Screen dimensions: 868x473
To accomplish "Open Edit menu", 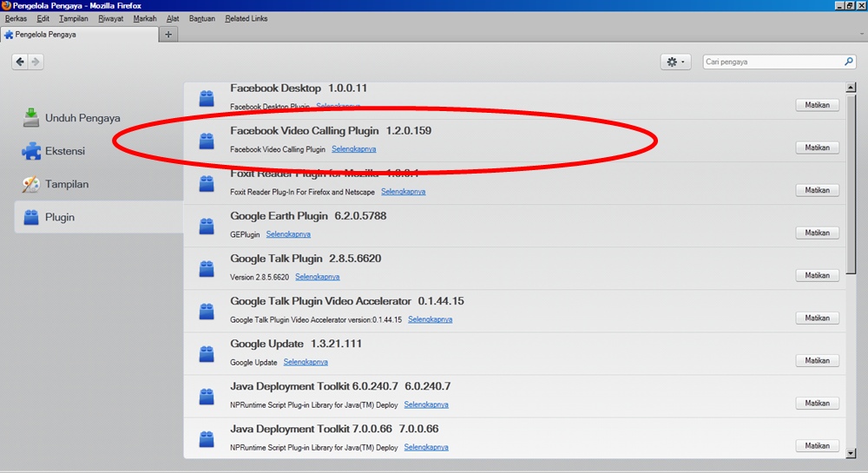I will (43, 18).
